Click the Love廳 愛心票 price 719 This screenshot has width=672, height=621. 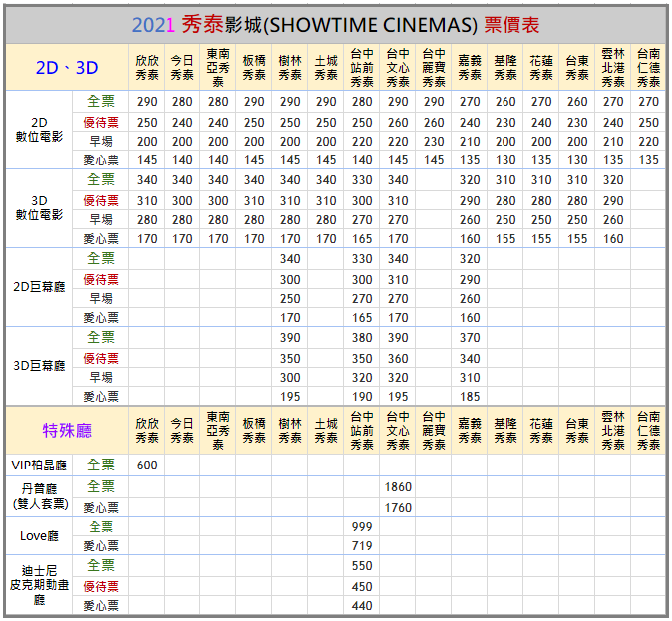[362, 545]
